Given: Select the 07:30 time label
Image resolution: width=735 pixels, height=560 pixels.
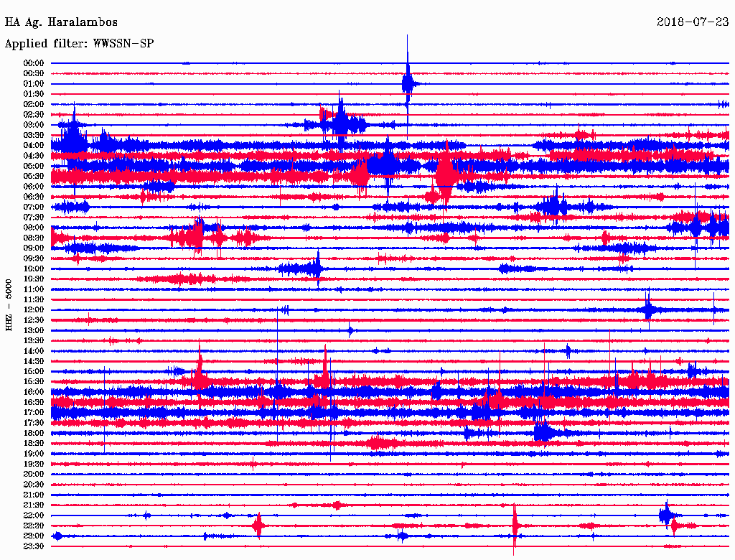Looking at the screenshot, I should (x=34, y=218).
